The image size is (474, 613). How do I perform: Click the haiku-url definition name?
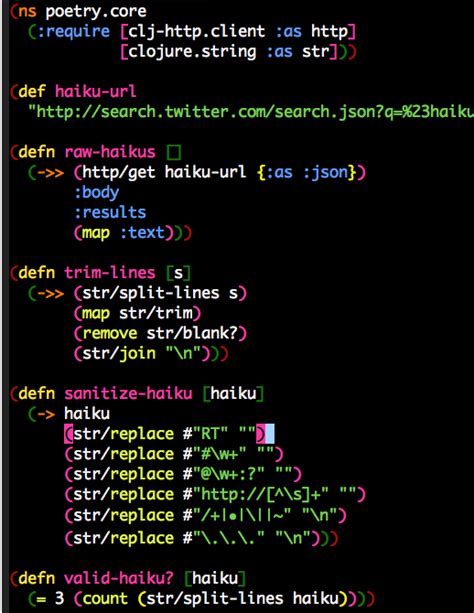pos(95,92)
